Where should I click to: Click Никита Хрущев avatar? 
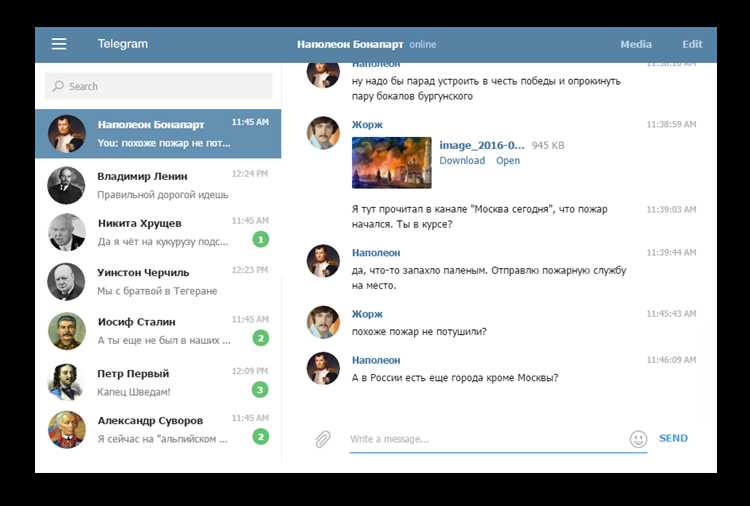[66, 232]
